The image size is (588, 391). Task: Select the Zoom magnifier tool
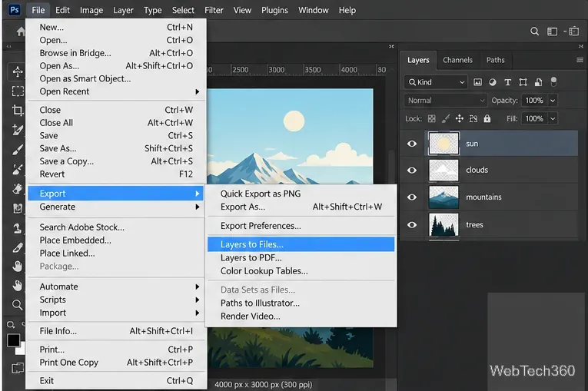(17, 304)
